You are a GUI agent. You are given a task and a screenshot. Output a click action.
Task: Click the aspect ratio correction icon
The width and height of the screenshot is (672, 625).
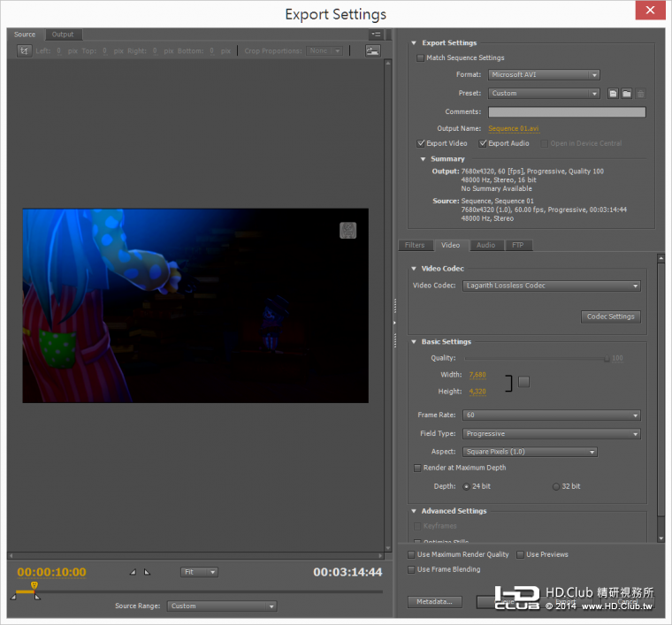click(373, 51)
